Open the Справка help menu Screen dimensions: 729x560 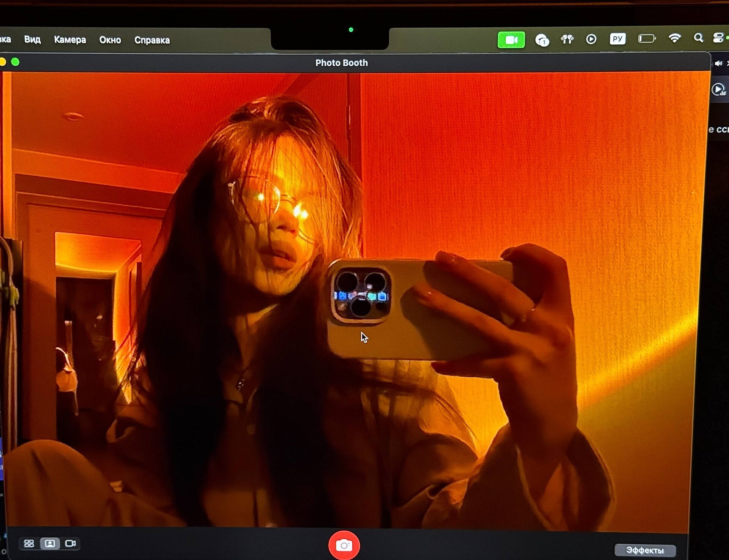(x=152, y=40)
